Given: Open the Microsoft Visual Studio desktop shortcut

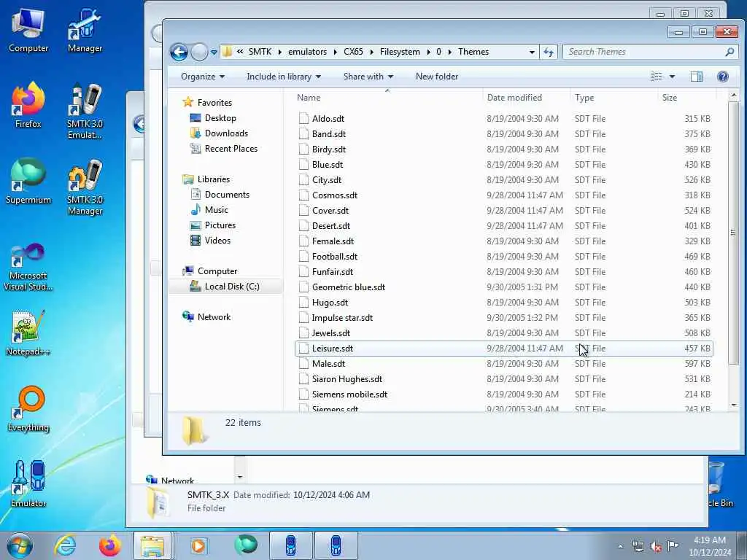Looking at the screenshot, I should coord(28,265).
